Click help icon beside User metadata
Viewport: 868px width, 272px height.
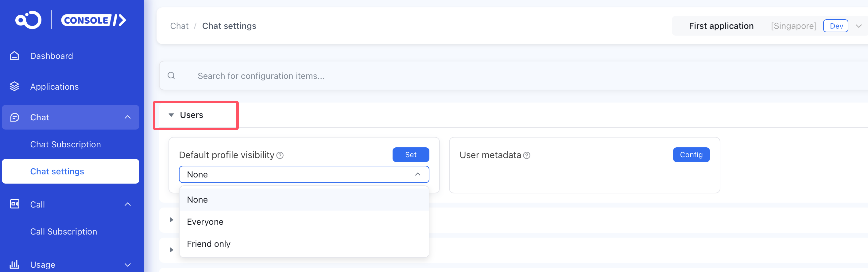pyautogui.click(x=527, y=155)
